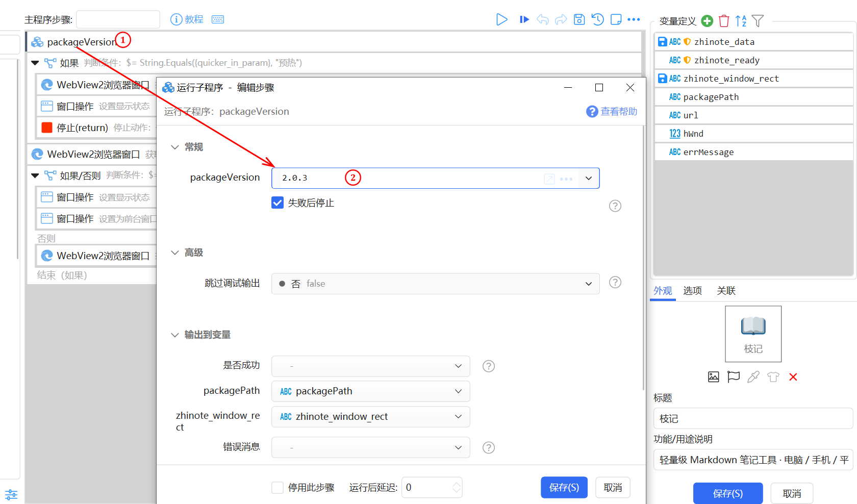Click the shirt icon under the 栈记 thumbnail
This screenshot has width=857, height=504.
coord(773,377)
